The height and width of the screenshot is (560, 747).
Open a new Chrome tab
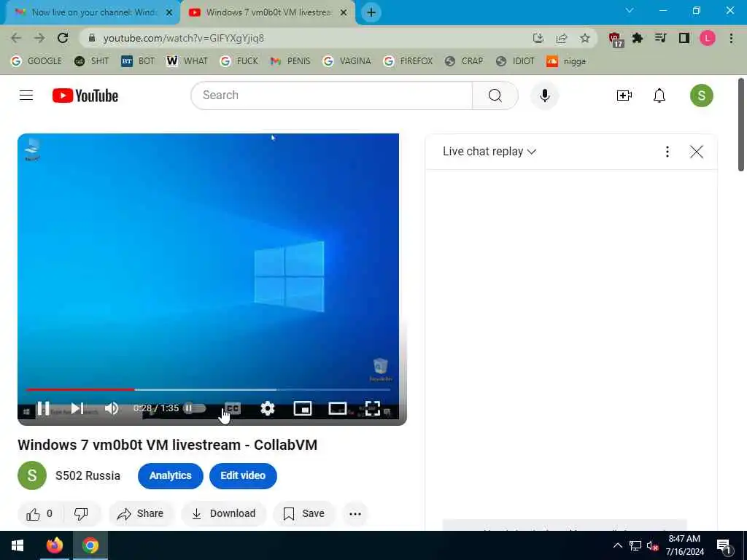pos(371,12)
